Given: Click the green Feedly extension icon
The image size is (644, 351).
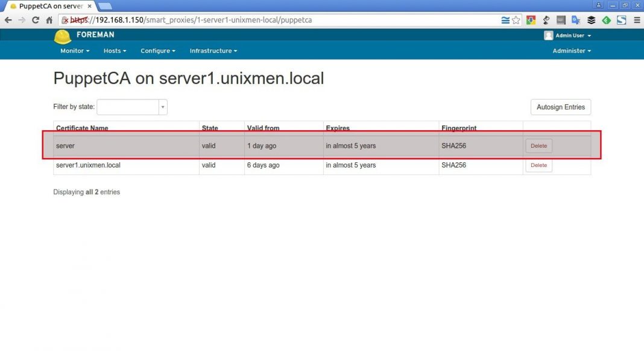Looking at the screenshot, I should point(606,20).
